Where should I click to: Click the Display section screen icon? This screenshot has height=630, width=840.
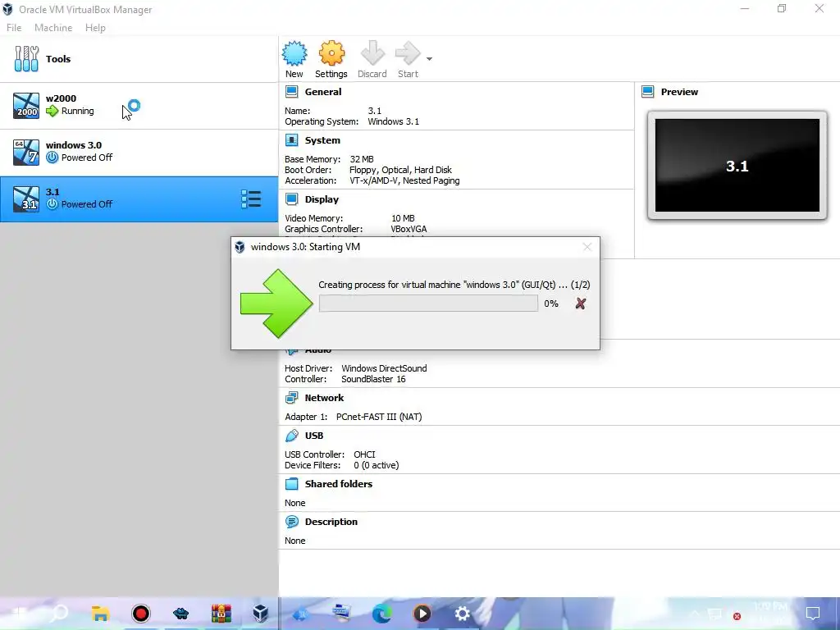point(291,199)
